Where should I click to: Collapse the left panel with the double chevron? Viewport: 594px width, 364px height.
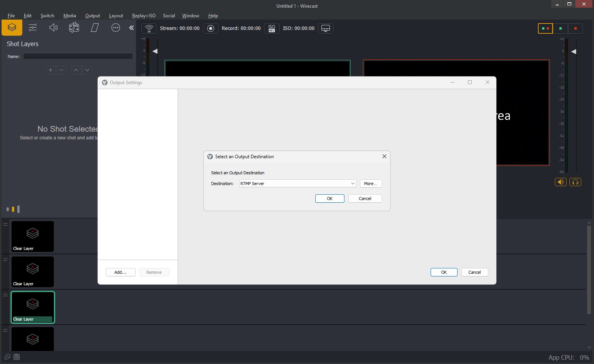click(x=131, y=28)
